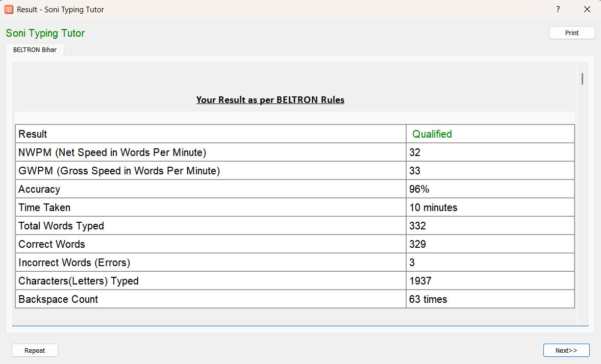Select the Correct Words value 329
The width and height of the screenshot is (601, 364).
tap(417, 245)
